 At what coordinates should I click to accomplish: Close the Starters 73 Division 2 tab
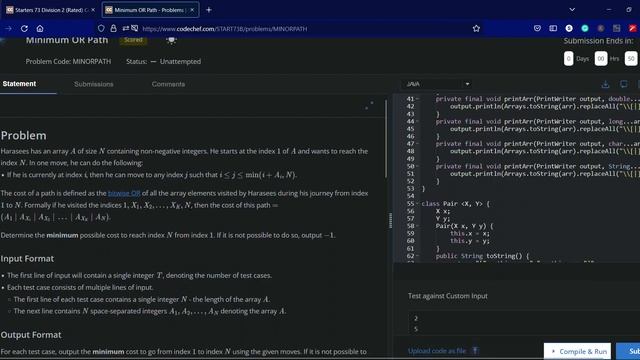pos(93,10)
